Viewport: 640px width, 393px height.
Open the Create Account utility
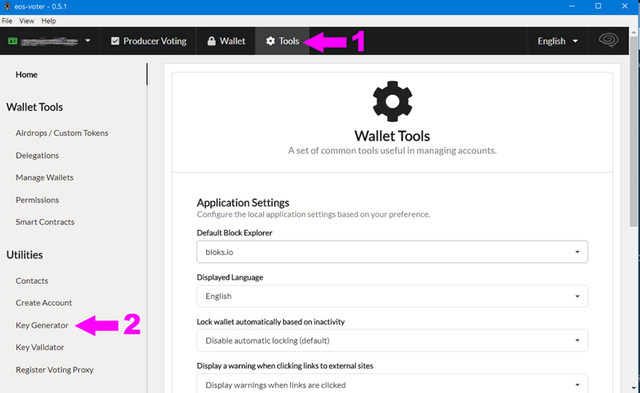(44, 303)
